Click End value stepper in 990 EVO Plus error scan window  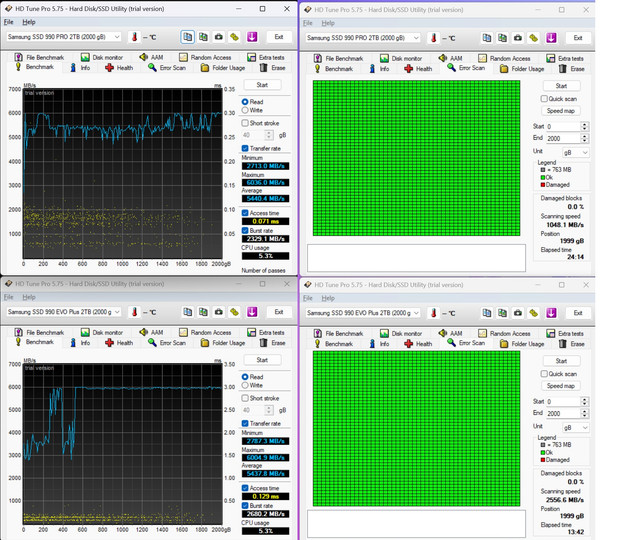pyautogui.click(x=584, y=413)
